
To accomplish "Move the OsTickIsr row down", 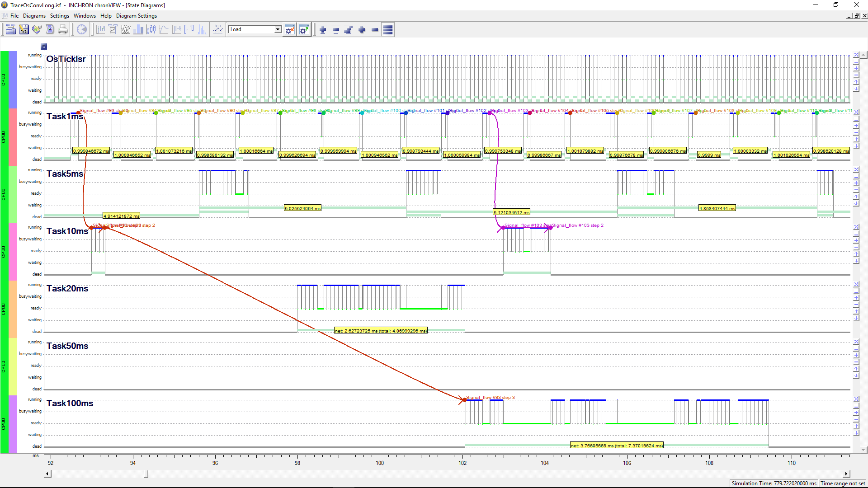I will click(x=856, y=89).
